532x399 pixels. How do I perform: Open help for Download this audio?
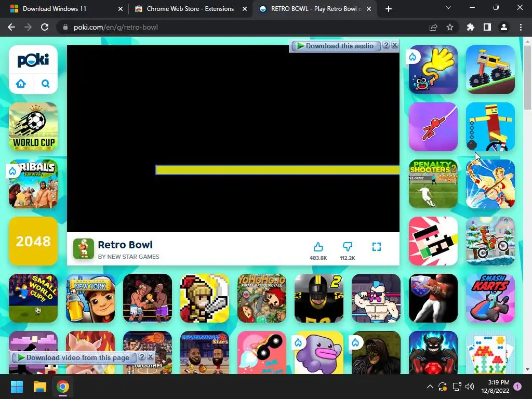pyautogui.click(x=386, y=45)
